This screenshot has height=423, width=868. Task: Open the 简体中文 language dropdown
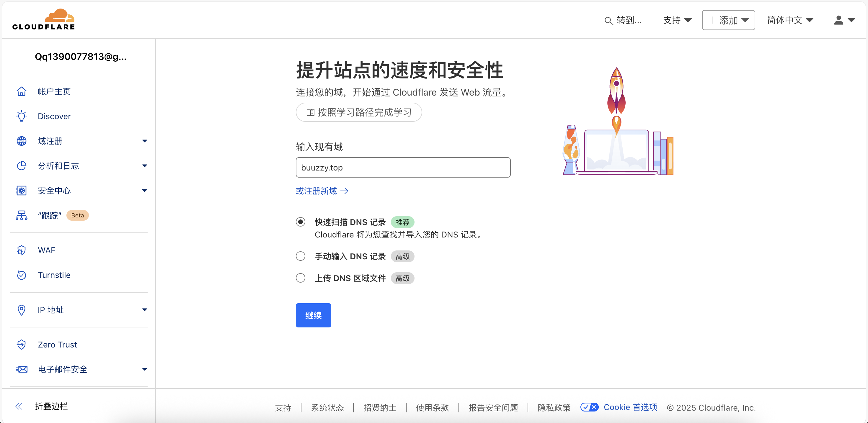790,20
